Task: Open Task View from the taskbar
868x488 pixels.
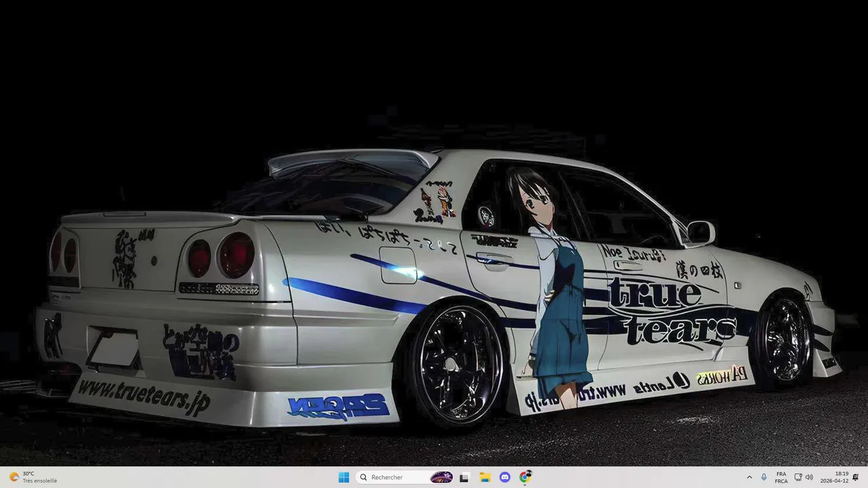Action: (464, 477)
